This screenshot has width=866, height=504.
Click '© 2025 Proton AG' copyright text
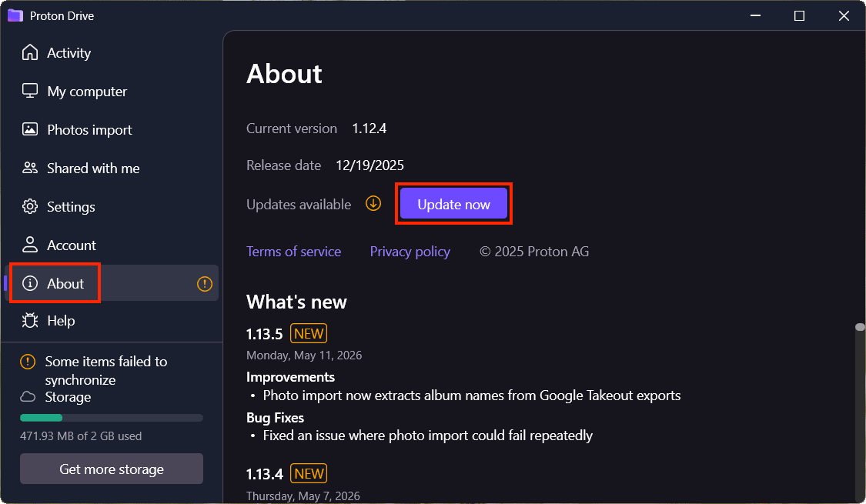pos(534,252)
